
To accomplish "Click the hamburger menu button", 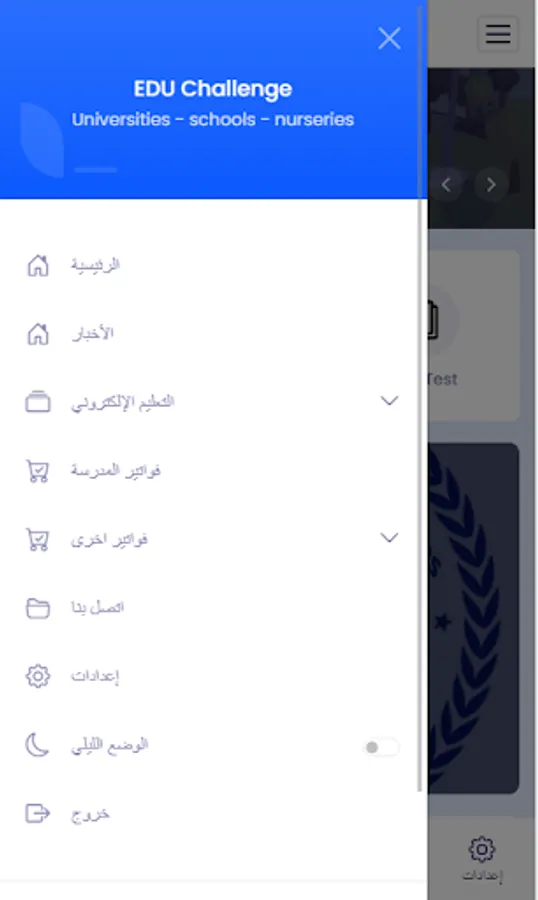I will pyautogui.click(x=498, y=33).
